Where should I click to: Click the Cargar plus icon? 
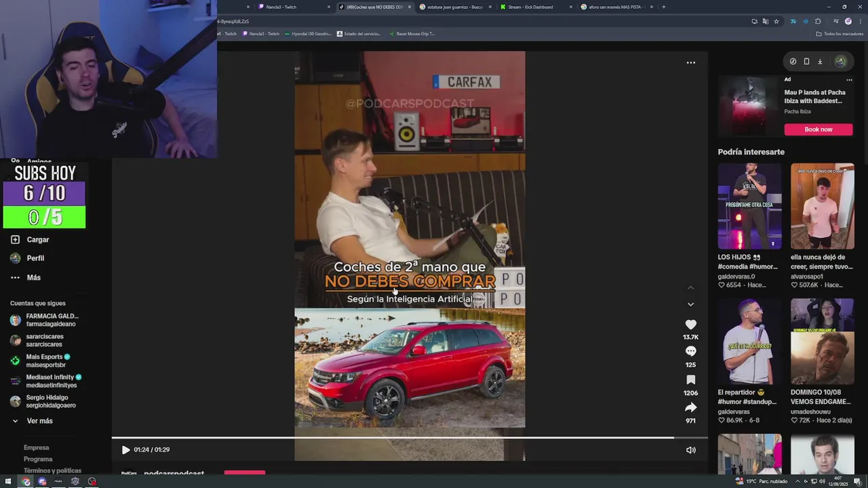click(x=15, y=239)
